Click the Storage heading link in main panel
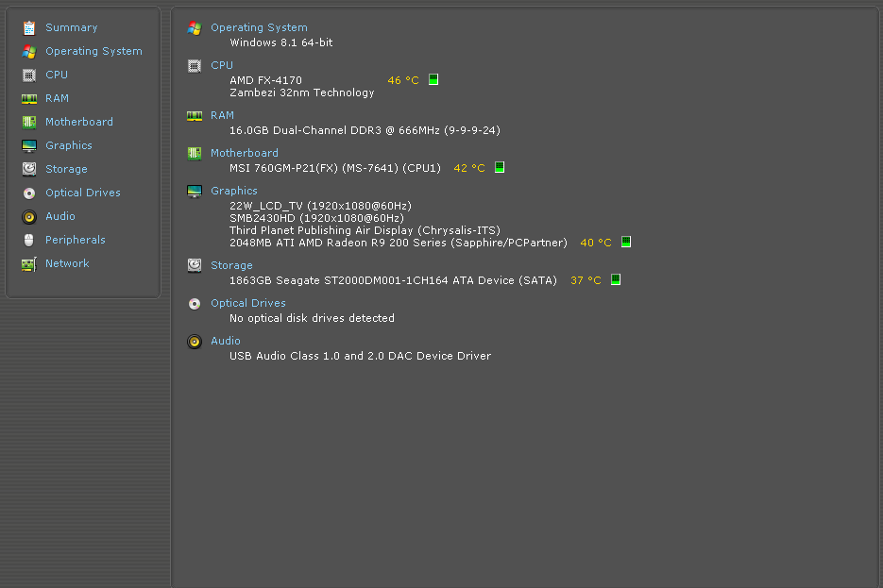The height and width of the screenshot is (588, 883). [231, 265]
